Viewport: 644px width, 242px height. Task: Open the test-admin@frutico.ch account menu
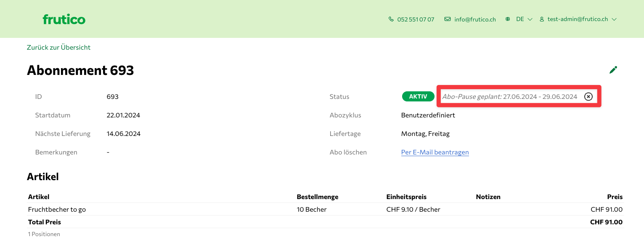click(x=578, y=19)
